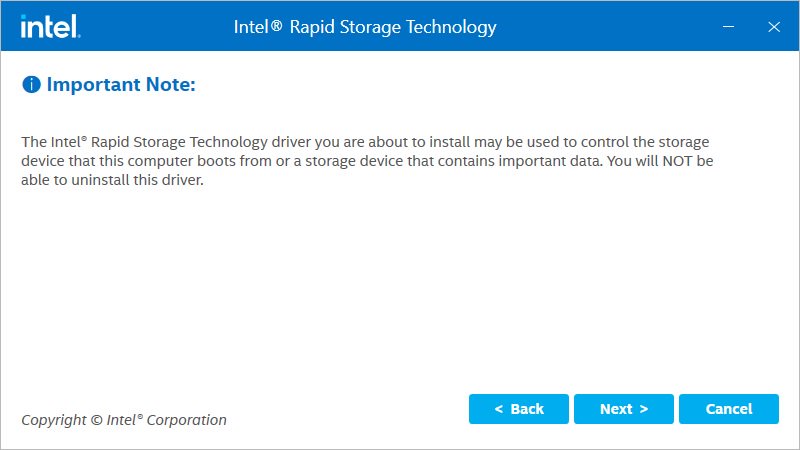Close the installer with the X icon
Viewport: 800px width, 450px height.
773,27
